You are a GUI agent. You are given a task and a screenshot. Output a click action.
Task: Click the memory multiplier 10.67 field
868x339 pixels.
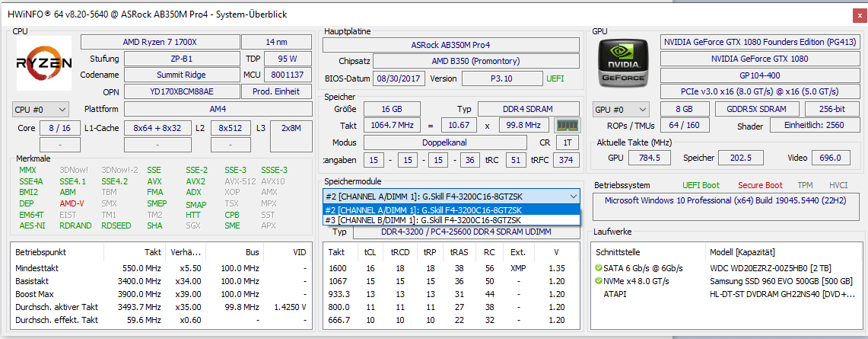click(459, 125)
